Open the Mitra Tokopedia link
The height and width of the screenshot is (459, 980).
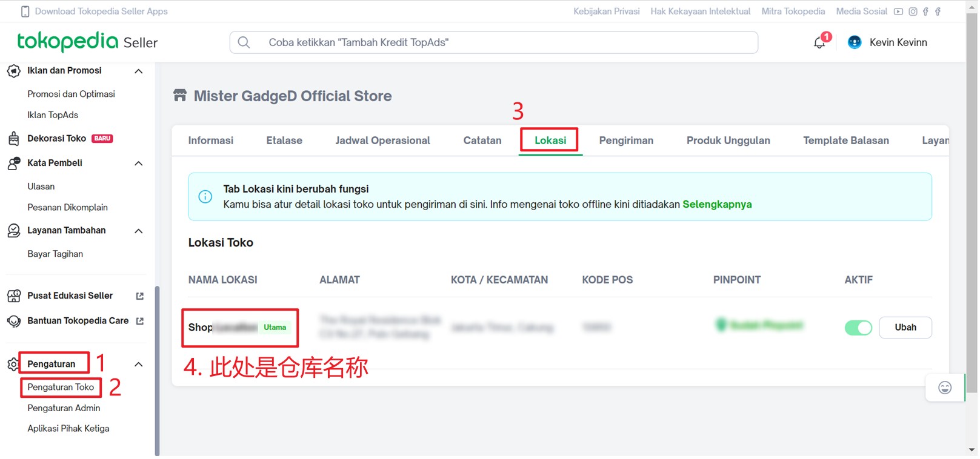click(x=793, y=12)
